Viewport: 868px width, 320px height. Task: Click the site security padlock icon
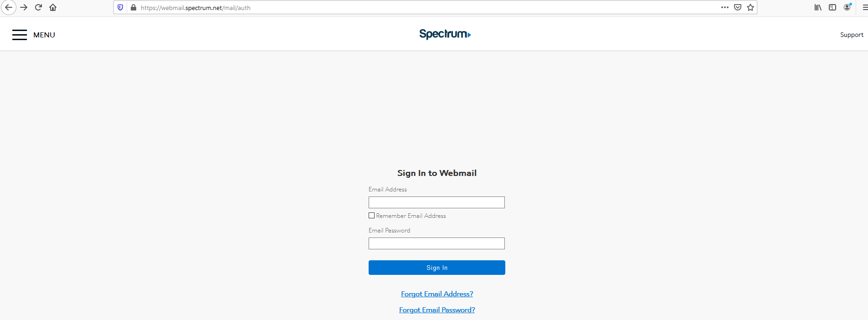click(x=133, y=7)
